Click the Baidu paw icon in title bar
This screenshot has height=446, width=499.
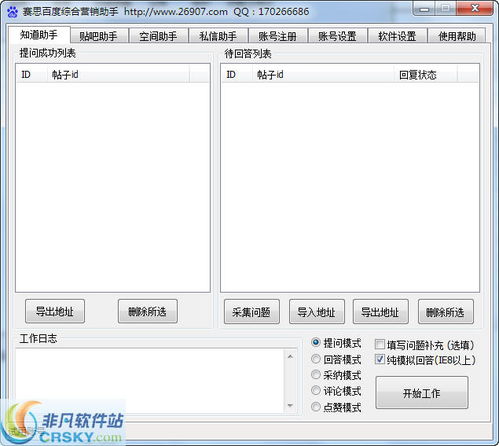(x=12, y=12)
